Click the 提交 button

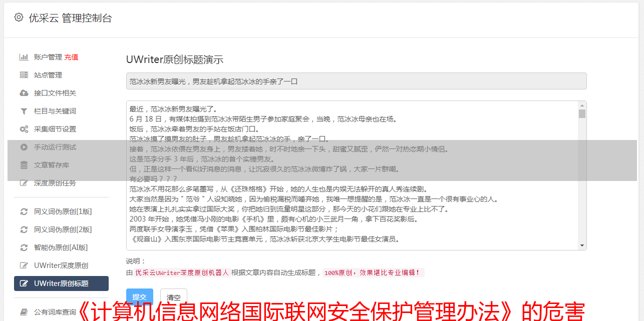click(140, 297)
